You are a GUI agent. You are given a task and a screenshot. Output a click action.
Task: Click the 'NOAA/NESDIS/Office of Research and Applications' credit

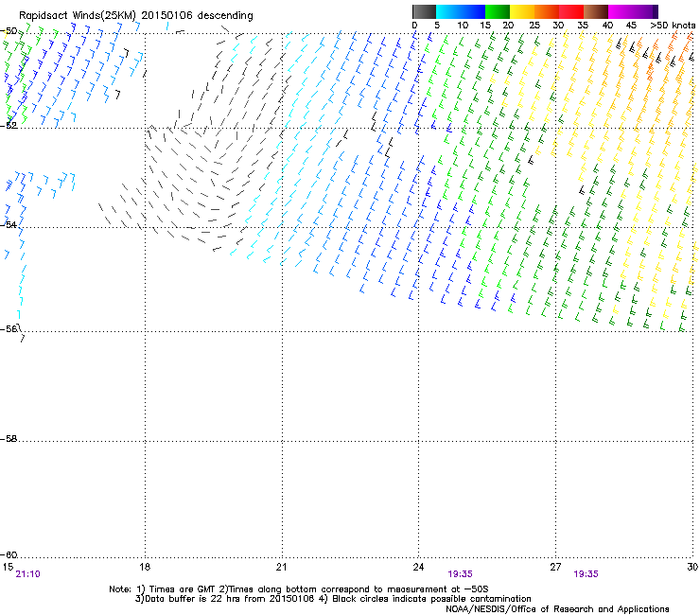click(x=557, y=609)
